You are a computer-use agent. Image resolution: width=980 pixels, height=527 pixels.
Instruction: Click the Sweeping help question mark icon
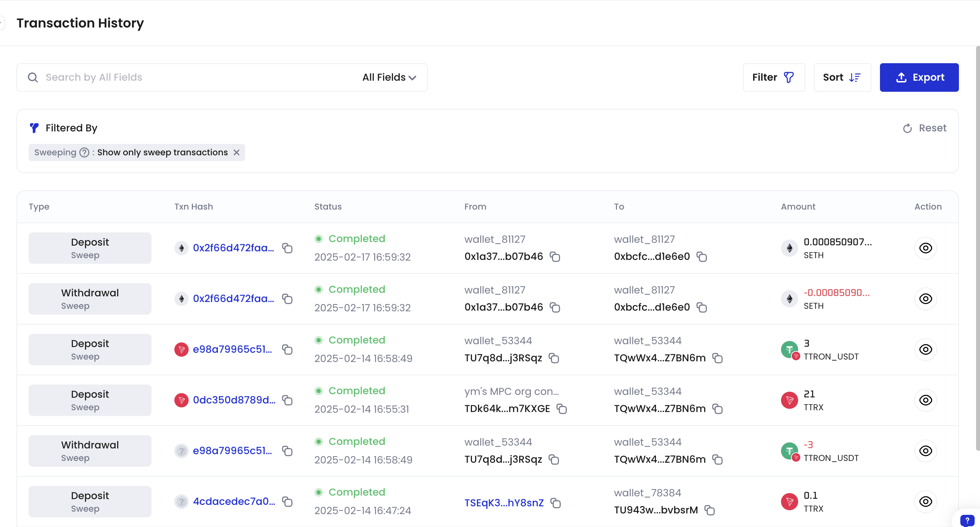coord(84,152)
